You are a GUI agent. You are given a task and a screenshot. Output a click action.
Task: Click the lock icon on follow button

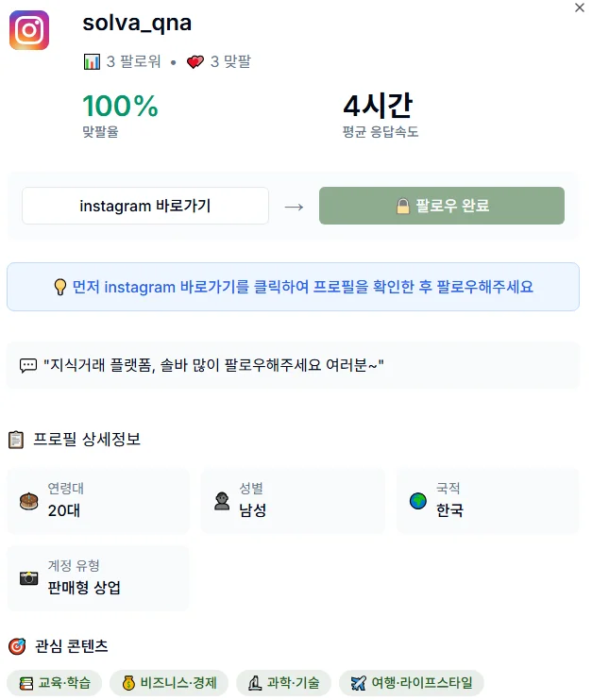coord(402,206)
